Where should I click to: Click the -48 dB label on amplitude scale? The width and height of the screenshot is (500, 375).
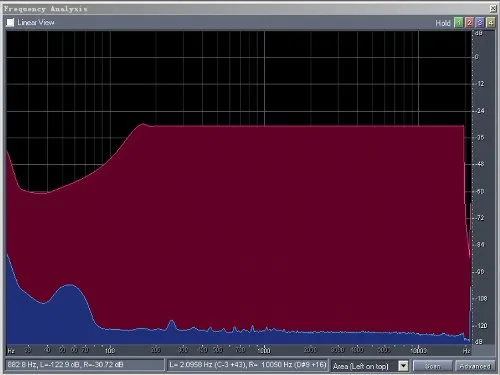click(480, 164)
